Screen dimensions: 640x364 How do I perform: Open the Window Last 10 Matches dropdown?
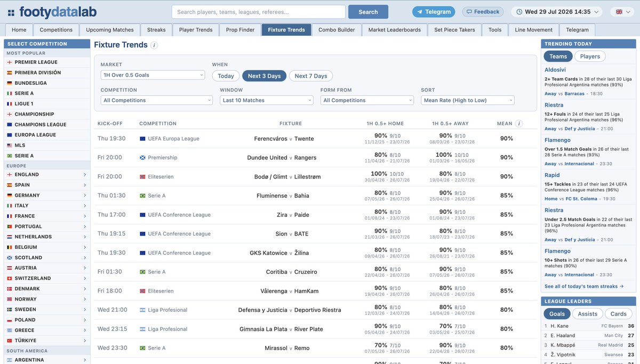point(267,100)
